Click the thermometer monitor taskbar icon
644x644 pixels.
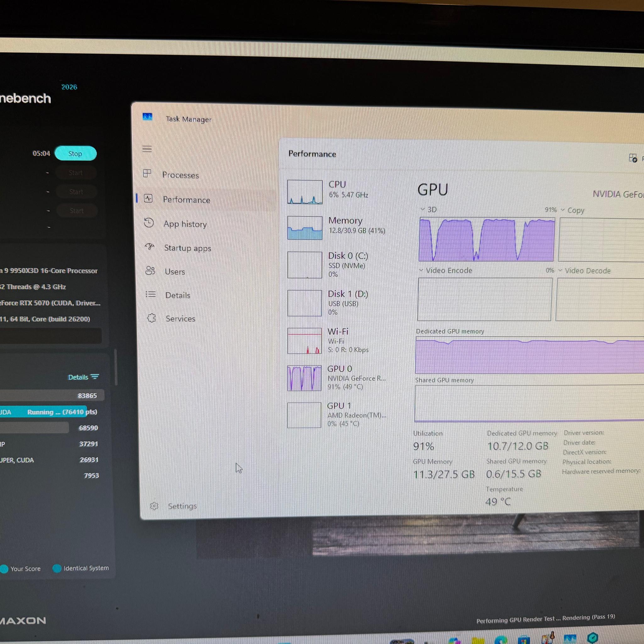[x=548, y=638]
